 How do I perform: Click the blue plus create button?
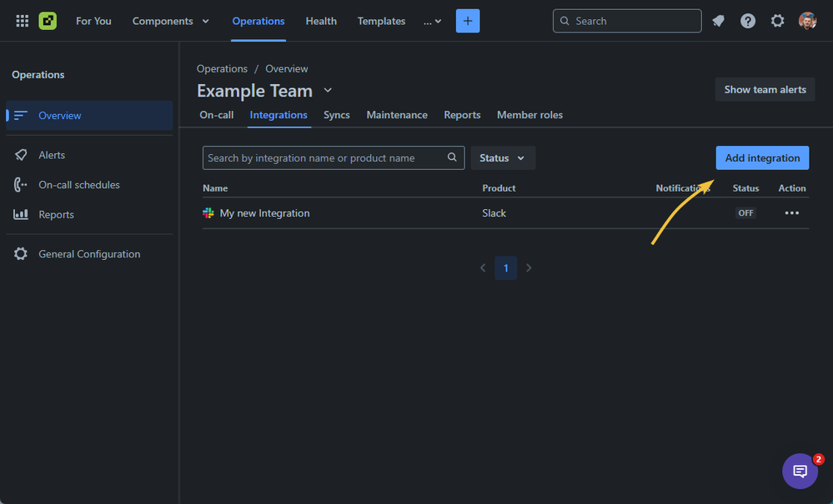468,21
